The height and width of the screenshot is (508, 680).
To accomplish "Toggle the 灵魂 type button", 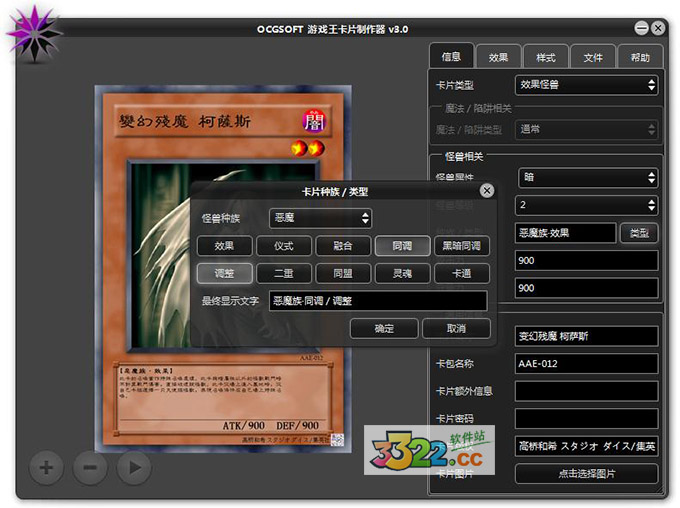I will tap(402, 273).
